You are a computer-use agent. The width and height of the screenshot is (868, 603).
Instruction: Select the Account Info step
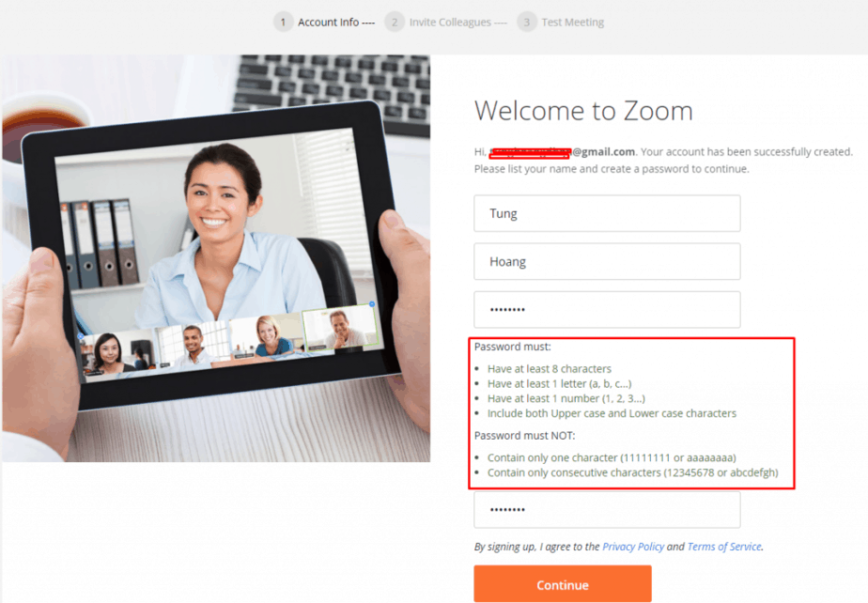328,23
